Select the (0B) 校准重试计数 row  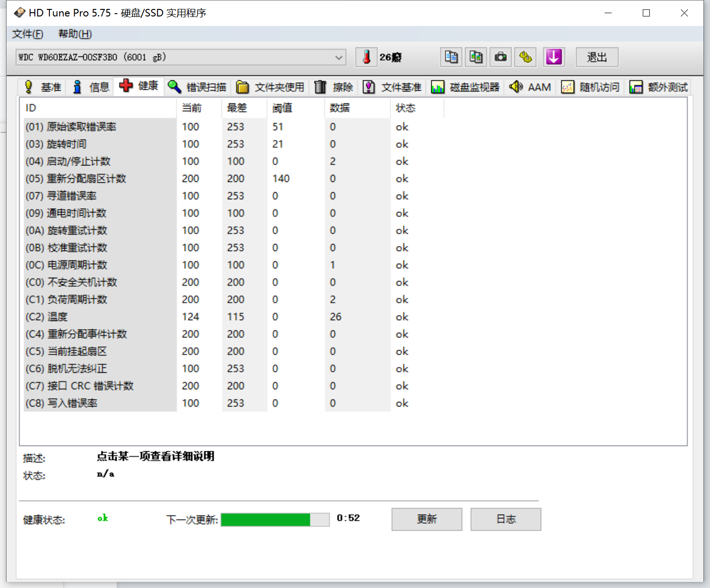(234, 248)
